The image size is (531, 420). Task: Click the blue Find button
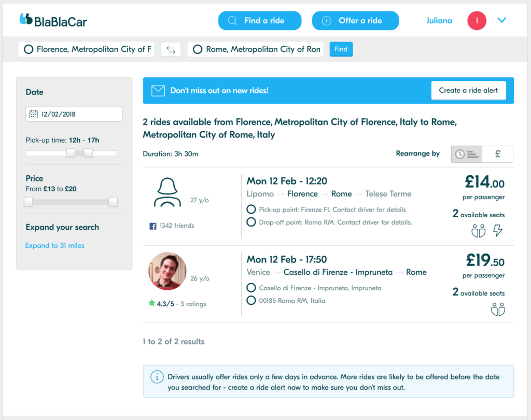tap(341, 49)
